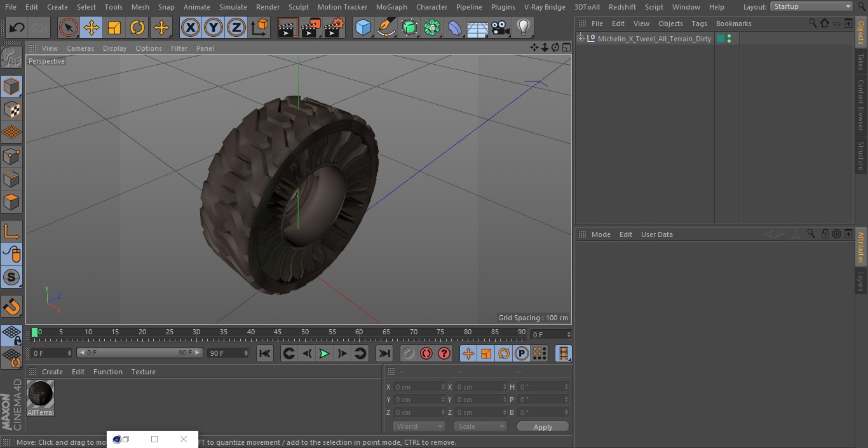The width and height of the screenshot is (868, 448).
Task: Open User Data in Attributes panel
Action: (656, 234)
